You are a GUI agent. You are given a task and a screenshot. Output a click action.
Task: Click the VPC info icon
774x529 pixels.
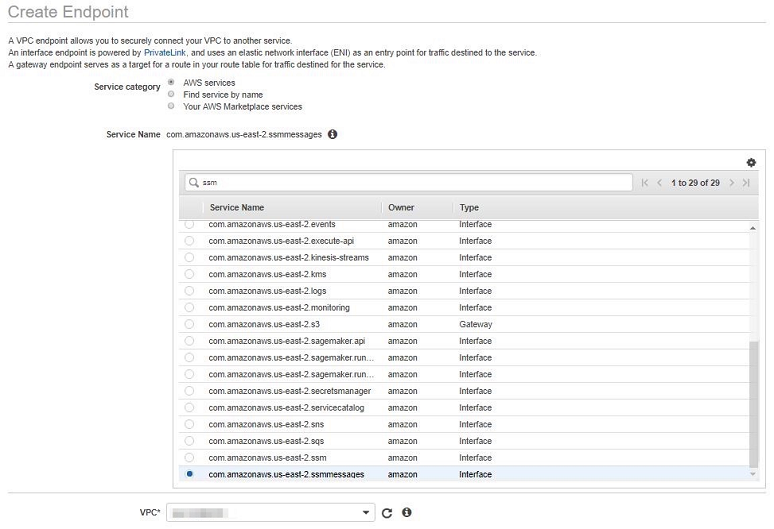[407, 512]
